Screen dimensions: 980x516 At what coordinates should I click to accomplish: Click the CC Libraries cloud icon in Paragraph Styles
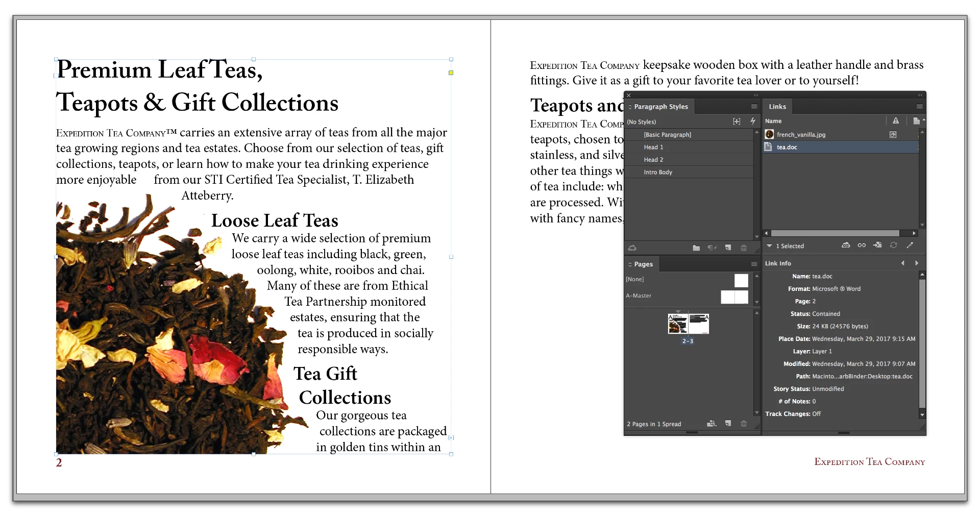pyautogui.click(x=632, y=248)
